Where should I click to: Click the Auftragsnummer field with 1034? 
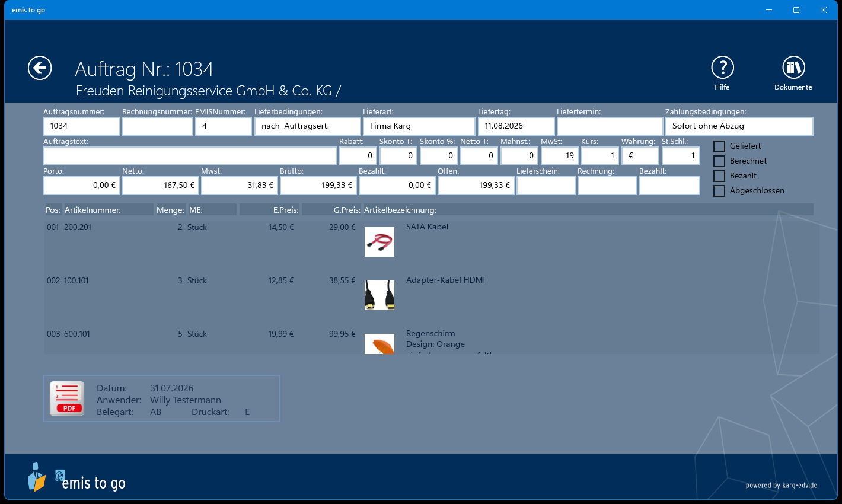tap(82, 126)
